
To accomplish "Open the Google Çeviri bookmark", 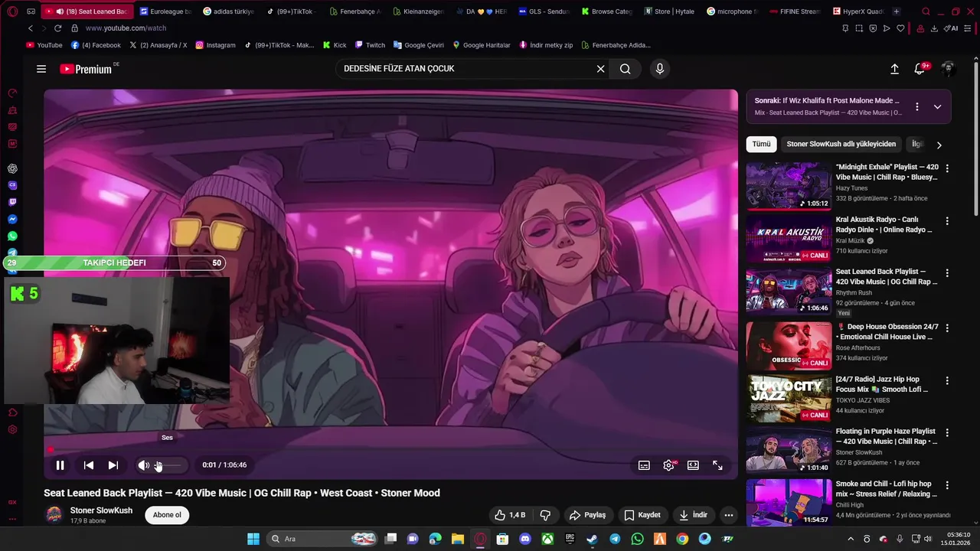I will (x=418, y=45).
